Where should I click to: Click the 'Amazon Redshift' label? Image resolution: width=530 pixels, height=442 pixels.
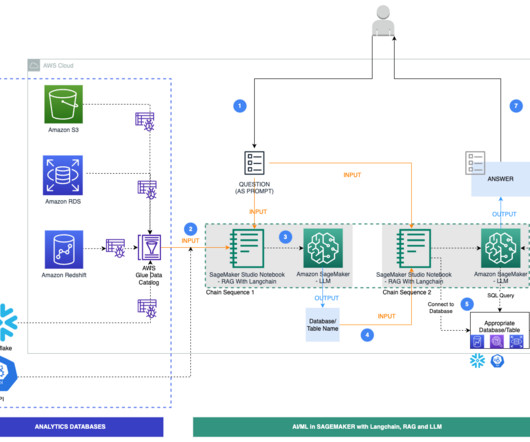pos(64,275)
